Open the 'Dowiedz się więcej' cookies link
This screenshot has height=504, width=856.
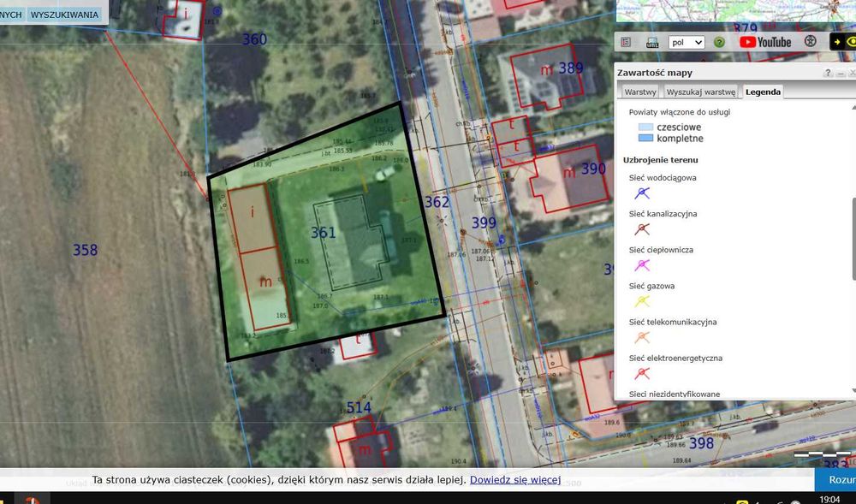point(514,479)
